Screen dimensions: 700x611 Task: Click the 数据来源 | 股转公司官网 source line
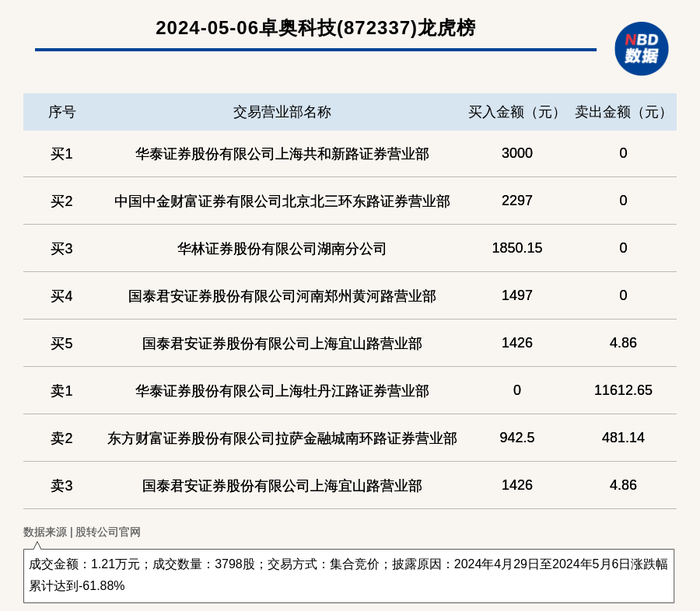pos(82,532)
